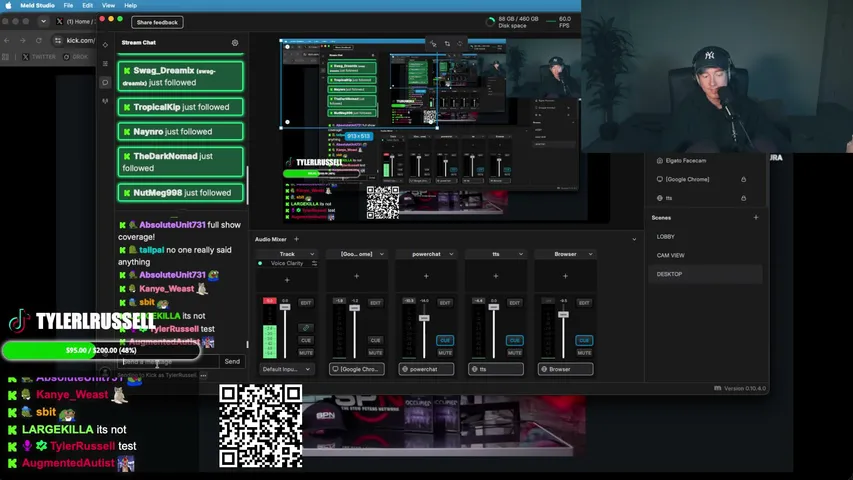Open the TWITTER bookmark in Chrome

tap(39, 57)
